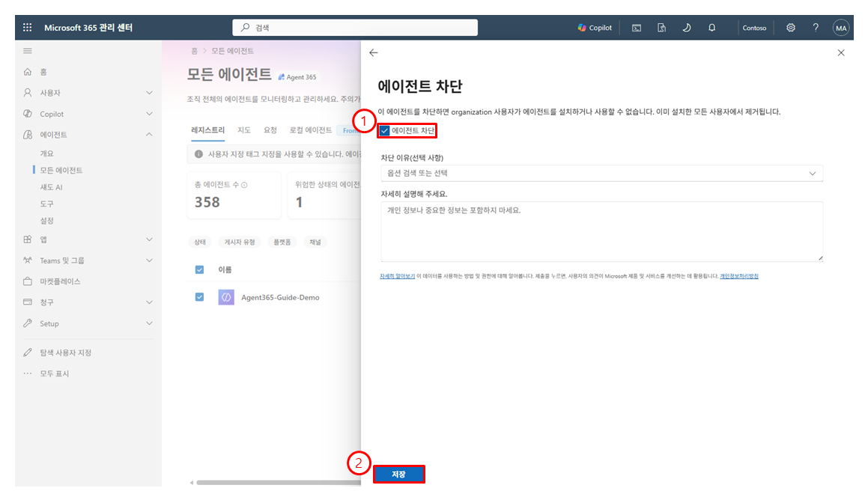
Task: Open the Copilot button in header
Action: click(595, 28)
